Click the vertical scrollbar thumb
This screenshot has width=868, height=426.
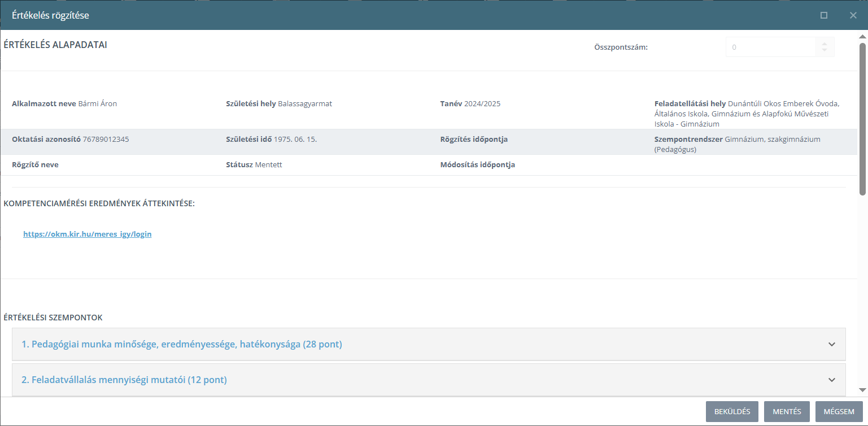tap(862, 119)
